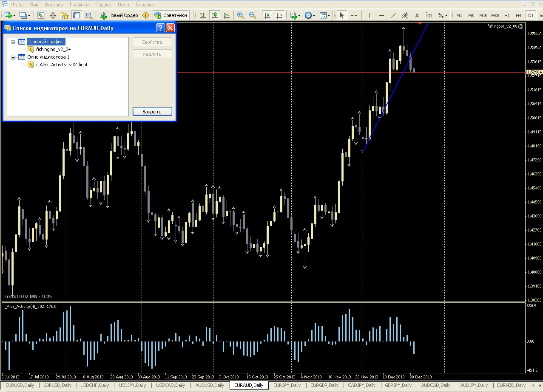Switch to M5 timeframe
Viewport: 543px width, 392px height.
[471, 15]
